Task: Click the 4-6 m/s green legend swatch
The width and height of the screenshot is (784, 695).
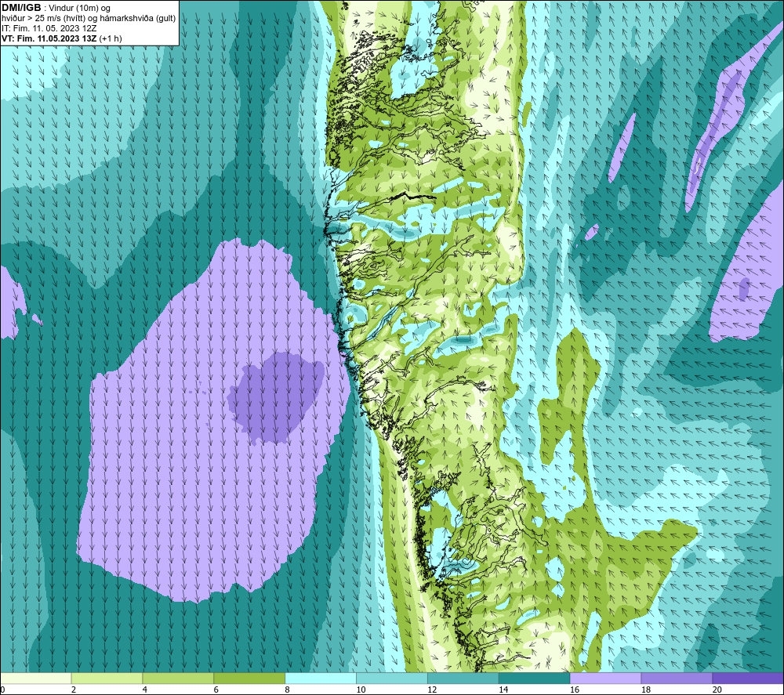Action: tap(178, 678)
